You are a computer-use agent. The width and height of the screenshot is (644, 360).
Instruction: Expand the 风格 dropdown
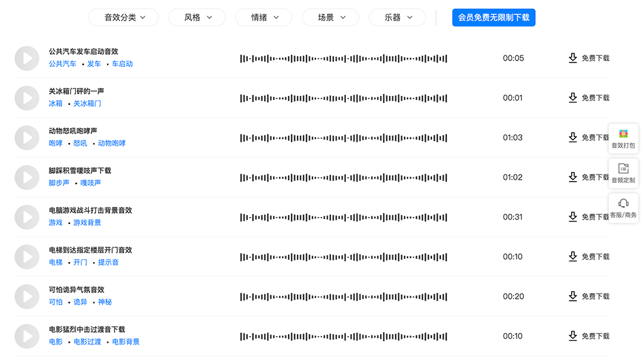click(x=196, y=17)
